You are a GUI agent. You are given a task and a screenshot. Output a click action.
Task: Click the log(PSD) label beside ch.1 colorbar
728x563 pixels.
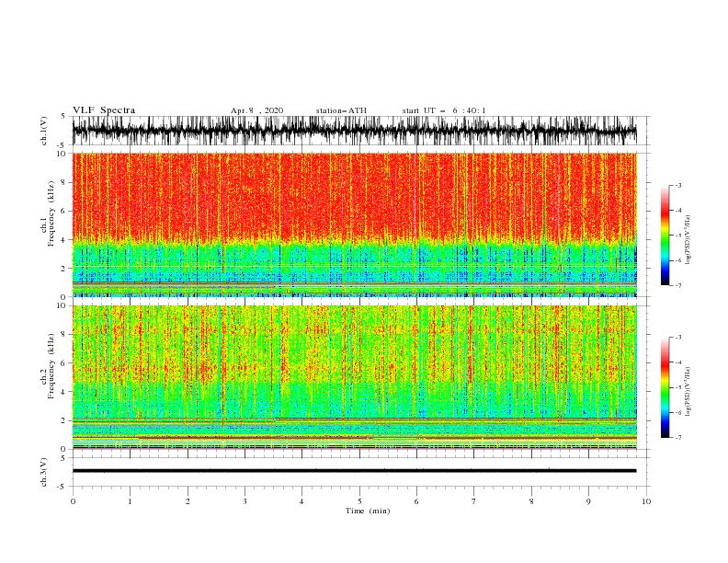click(688, 240)
